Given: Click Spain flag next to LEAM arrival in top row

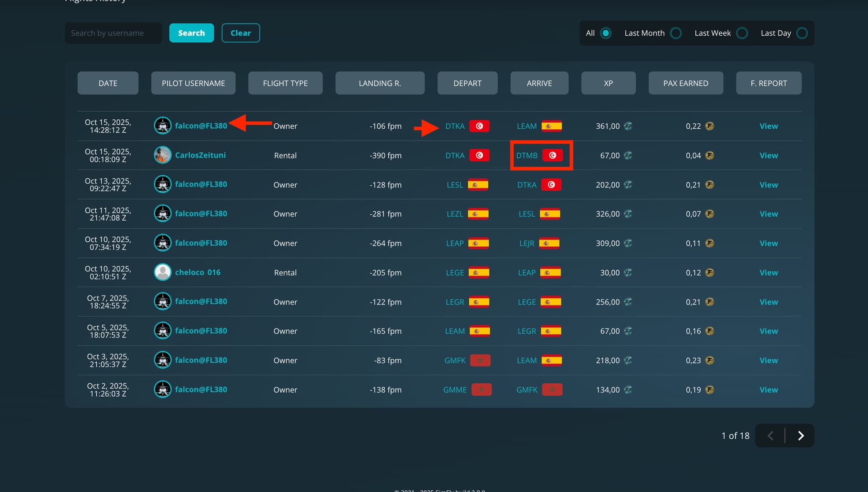Looking at the screenshot, I should (552, 126).
